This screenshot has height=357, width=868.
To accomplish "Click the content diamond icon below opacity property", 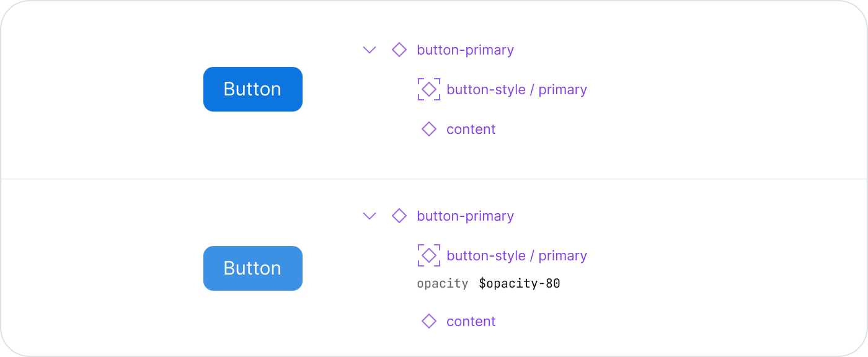I will (x=429, y=321).
